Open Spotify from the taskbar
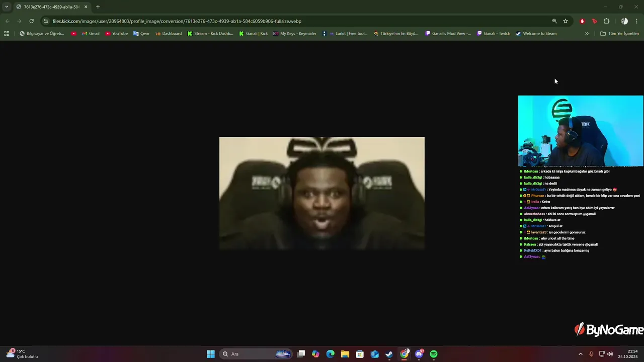Screen dimensions: 644x362 (x=434, y=354)
